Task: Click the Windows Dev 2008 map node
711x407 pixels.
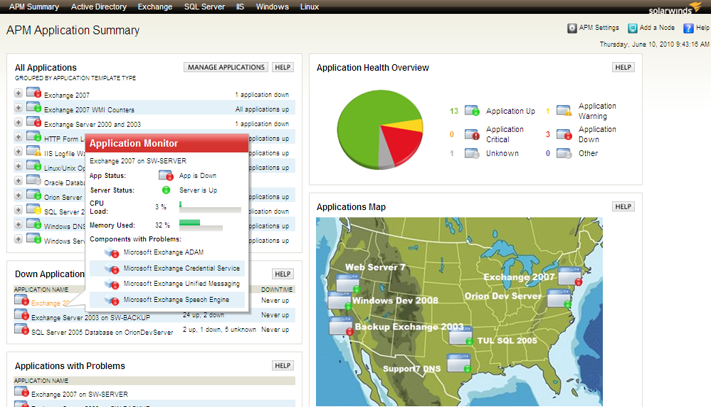Action: (340, 301)
